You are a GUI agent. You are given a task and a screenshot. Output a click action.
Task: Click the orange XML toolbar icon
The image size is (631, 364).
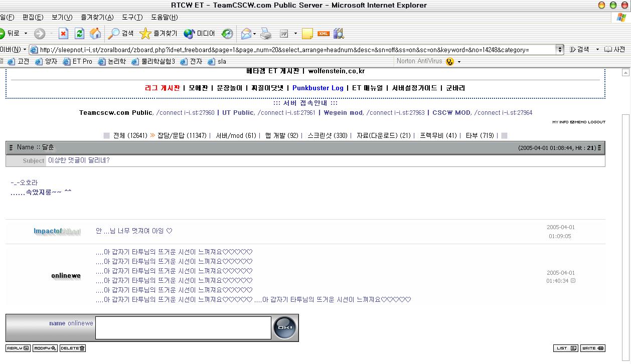[x=324, y=34]
